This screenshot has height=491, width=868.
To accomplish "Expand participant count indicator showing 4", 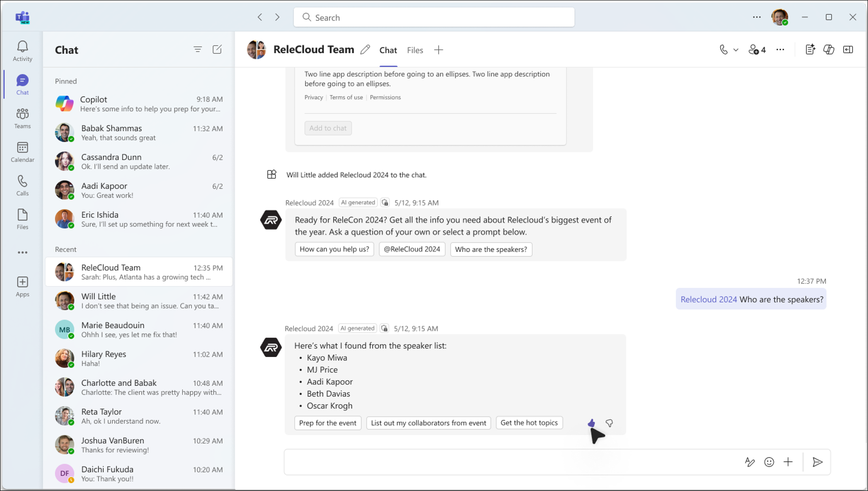I will [x=757, y=50].
